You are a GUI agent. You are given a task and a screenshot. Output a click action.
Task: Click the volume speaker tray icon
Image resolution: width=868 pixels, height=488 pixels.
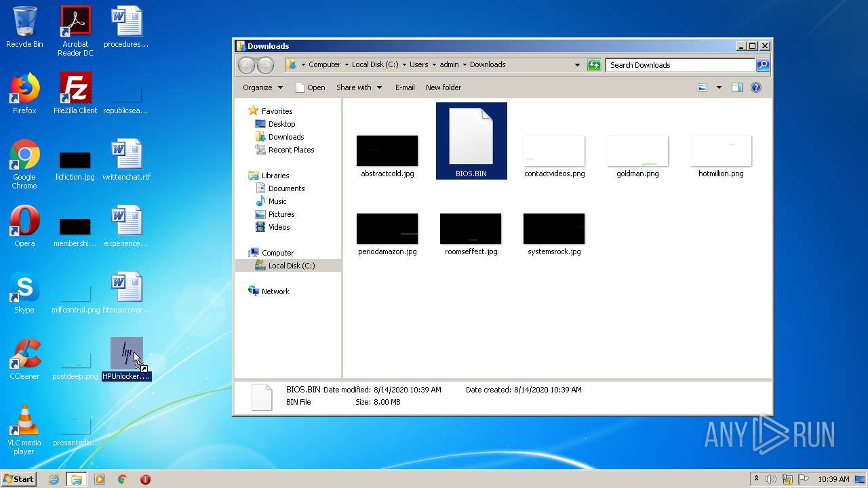[771, 479]
